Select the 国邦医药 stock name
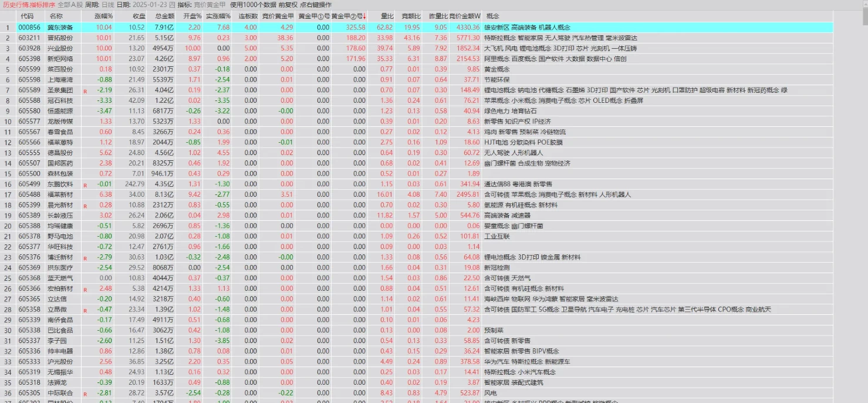Viewport: 868px width, 403px height. coord(60,163)
